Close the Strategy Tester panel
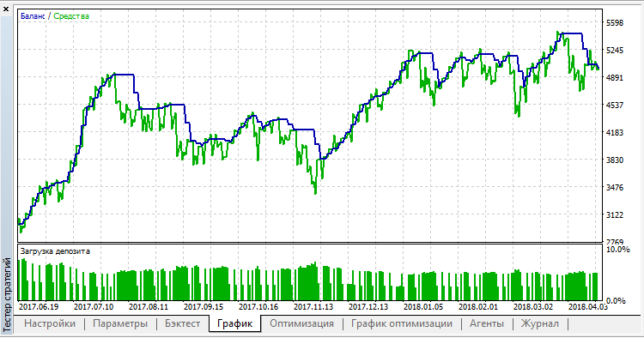 tap(6, 9)
